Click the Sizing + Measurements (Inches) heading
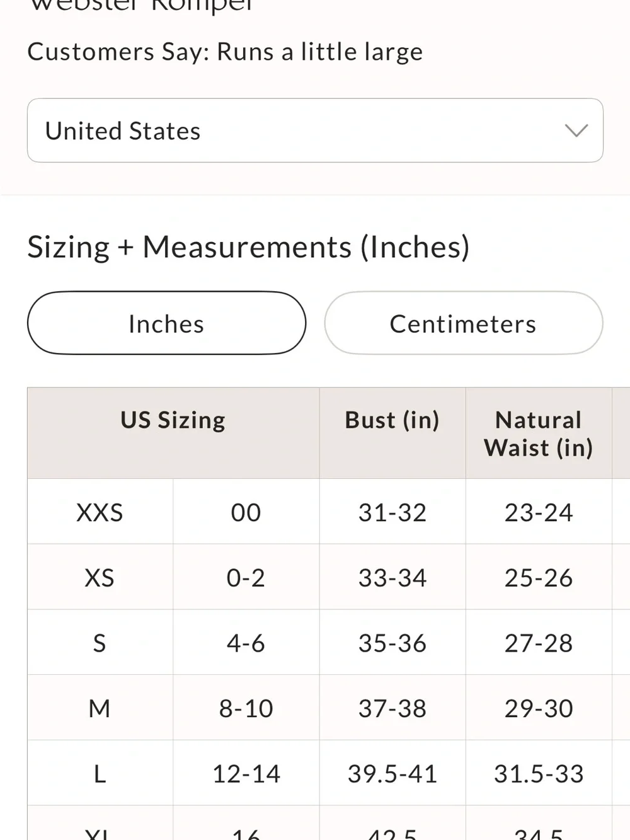Image resolution: width=630 pixels, height=840 pixels. point(249,247)
